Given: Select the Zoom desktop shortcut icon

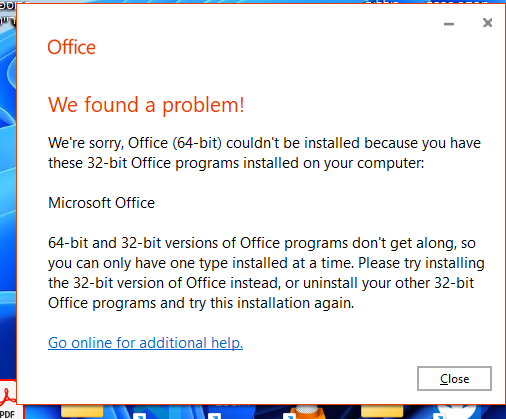Looking at the screenshot, I should pos(232,412).
